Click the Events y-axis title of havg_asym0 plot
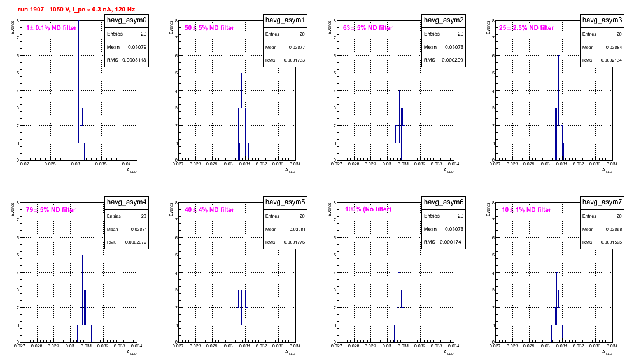This screenshot has height=364, width=634. click(x=13, y=27)
